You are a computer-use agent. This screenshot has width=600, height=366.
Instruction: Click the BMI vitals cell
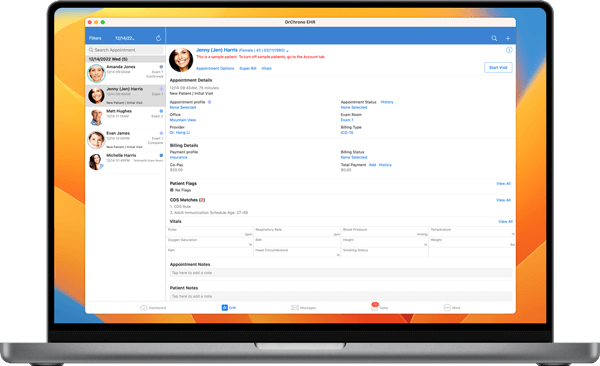(x=297, y=242)
